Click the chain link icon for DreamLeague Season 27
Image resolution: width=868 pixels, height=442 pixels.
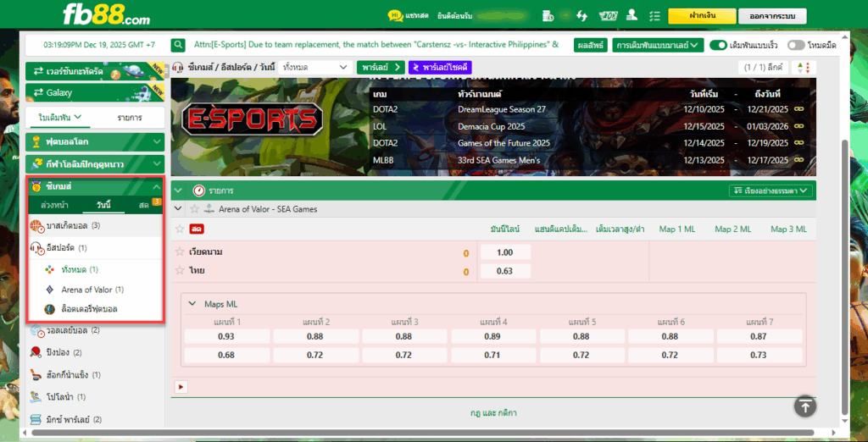click(798, 109)
